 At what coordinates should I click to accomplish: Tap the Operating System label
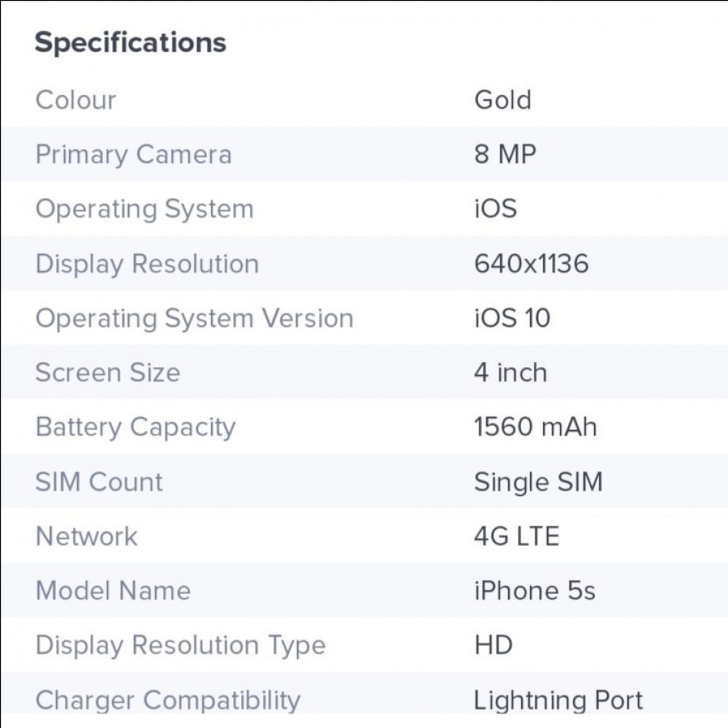point(144,209)
